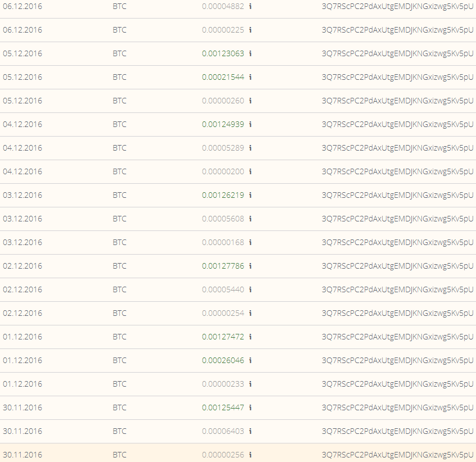Show info icon for 0.00127786
476x462 pixels.
tap(250, 266)
